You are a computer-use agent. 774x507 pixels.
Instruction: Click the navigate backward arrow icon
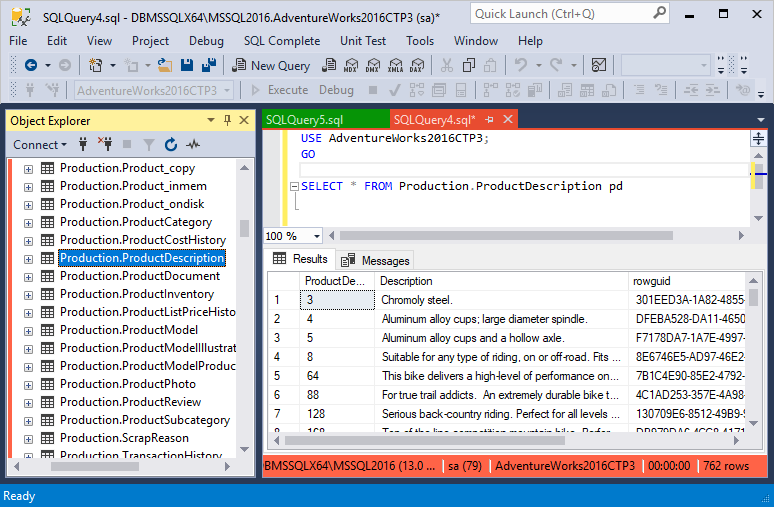[x=31, y=65]
